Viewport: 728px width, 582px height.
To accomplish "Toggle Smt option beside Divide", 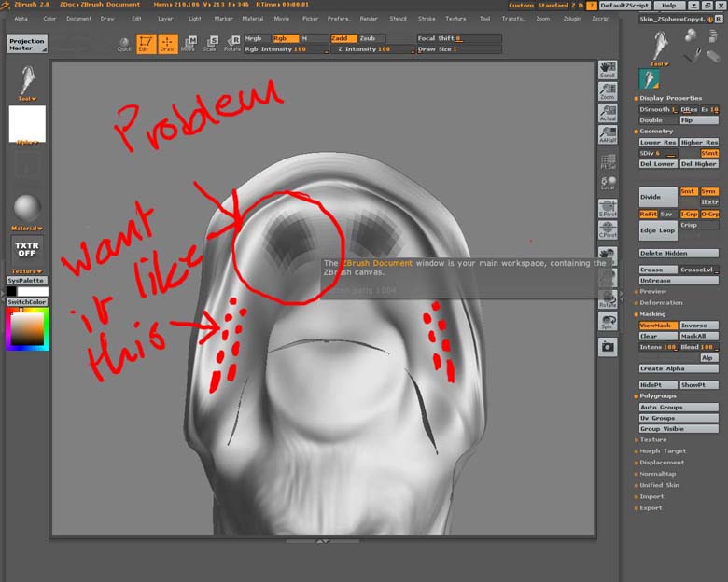I will 689,191.
